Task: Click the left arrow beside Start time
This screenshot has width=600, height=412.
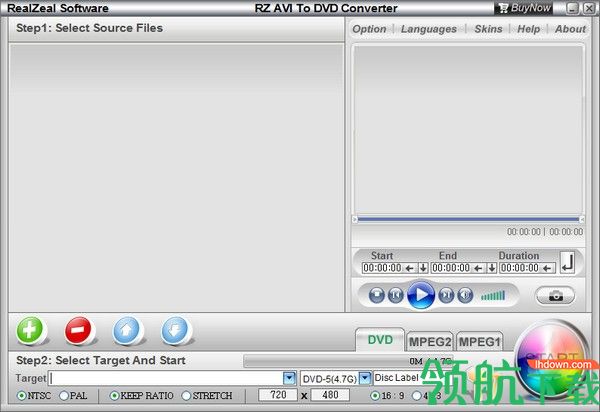Action: [x=409, y=268]
